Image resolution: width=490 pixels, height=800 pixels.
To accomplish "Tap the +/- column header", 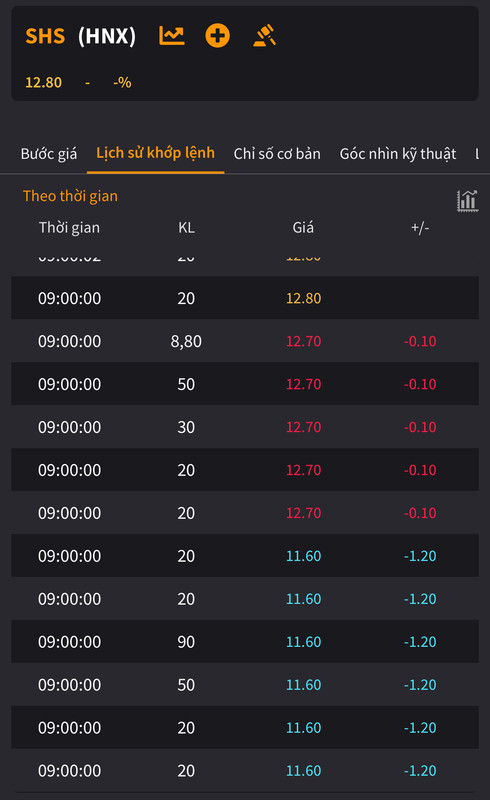I will coord(420,228).
